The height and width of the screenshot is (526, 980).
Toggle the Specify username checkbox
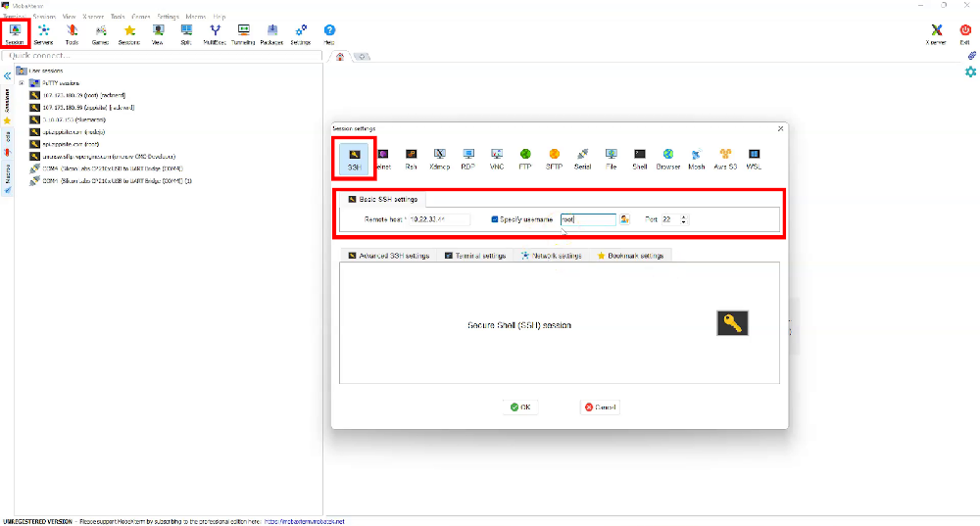click(494, 219)
